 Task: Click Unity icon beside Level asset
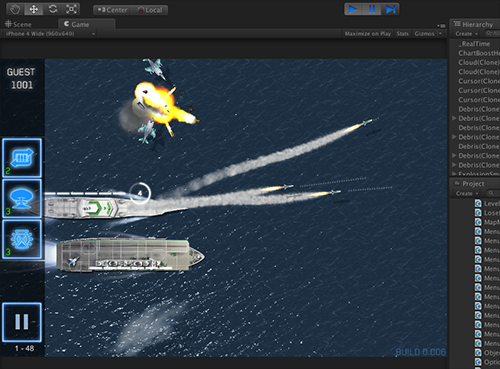pos(478,203)
